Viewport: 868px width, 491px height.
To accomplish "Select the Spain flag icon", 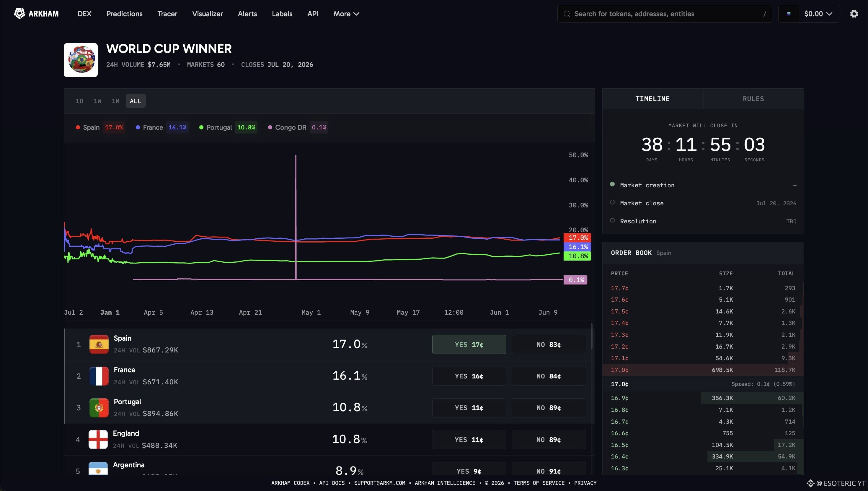I will [99, 344].
